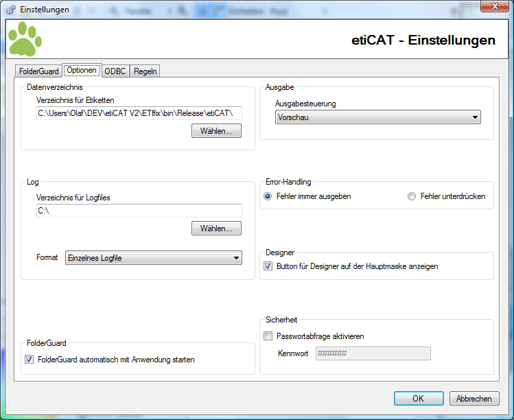Choose Logfiles directory with Wählen button
This screenshot has width=514, height=420.
click(x=216, y=229)
